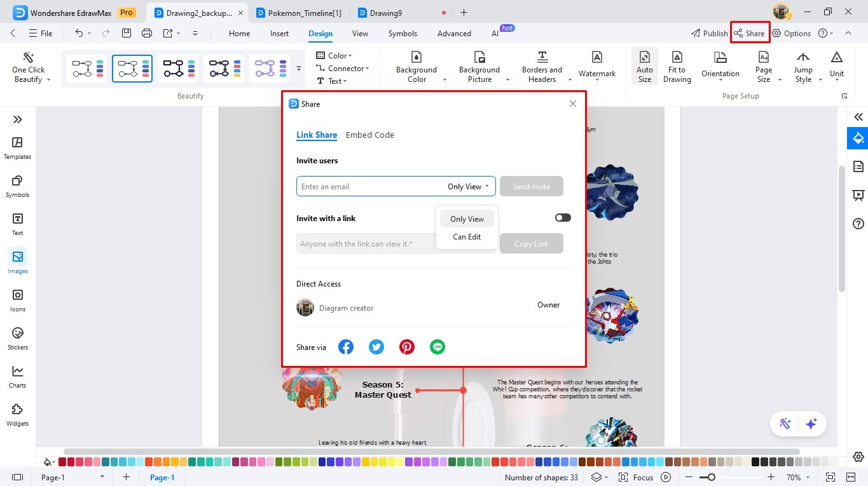This screenshot has width=868, height=486.
Task: Open Background Picture tool
Action: coord(479,67)
